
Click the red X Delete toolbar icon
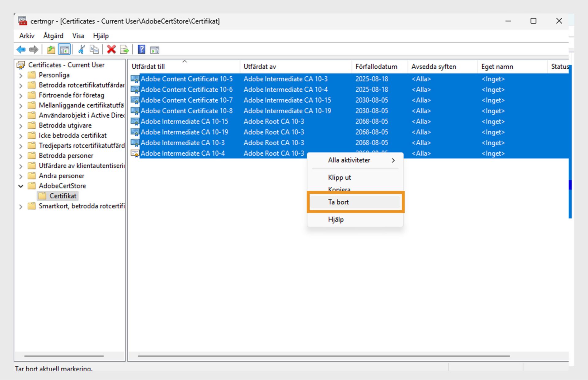111,49
